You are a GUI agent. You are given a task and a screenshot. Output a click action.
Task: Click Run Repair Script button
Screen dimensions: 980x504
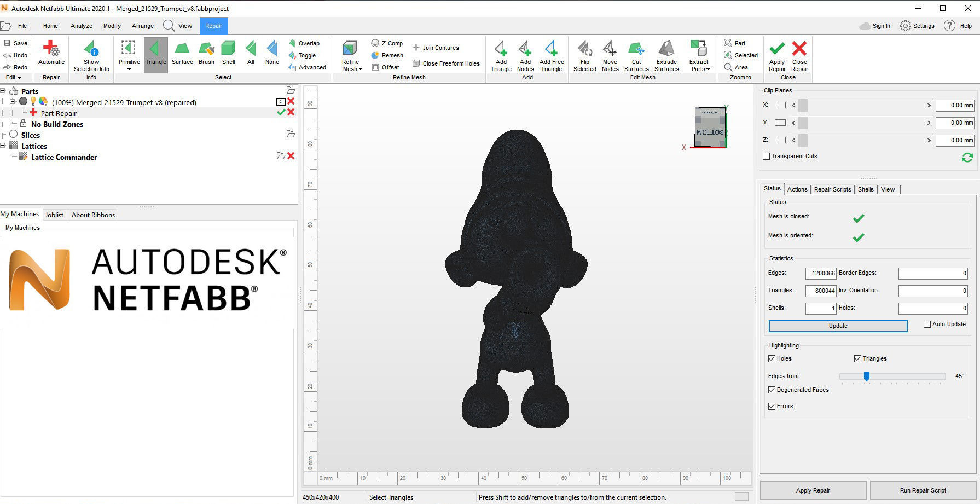pyautogui.click(x=923, y=490)
